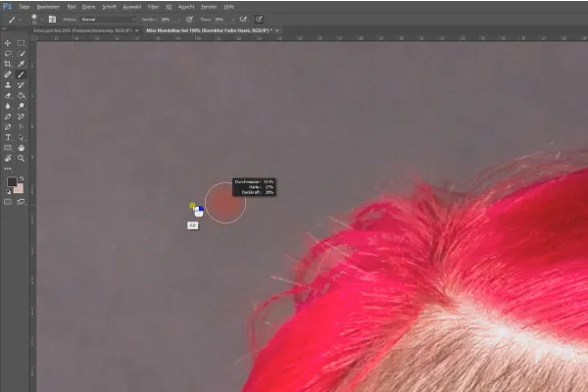This screenshot has width=588, height=392.
Task: Swap foreground and background colors
Action: coord(22,178)
